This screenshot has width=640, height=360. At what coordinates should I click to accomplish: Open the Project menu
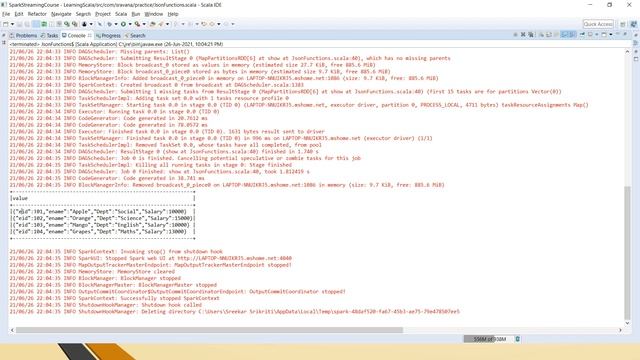(103, 14)
